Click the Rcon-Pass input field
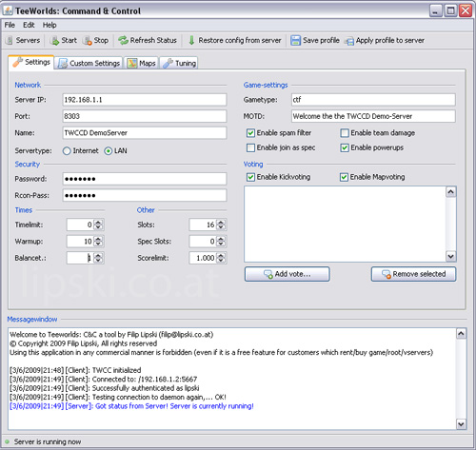This screenshot has width=476, height=450. pos(145,195)
